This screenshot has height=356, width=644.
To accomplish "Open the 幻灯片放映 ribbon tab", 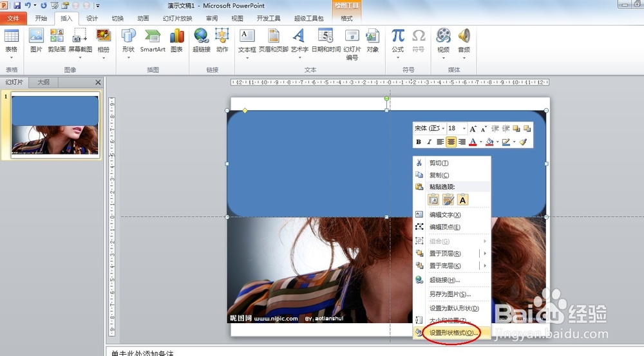I will tap(178, 19).
